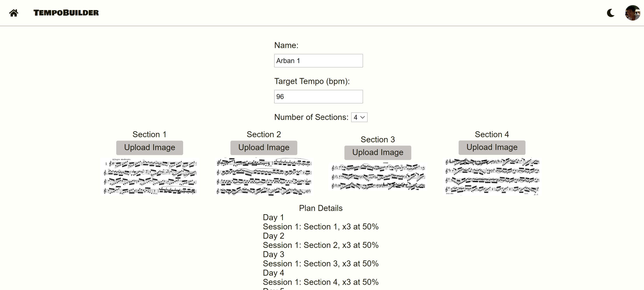Click the Section 2 sheet music thumbnail
The image size is (644, 290).
click(264, 176)
